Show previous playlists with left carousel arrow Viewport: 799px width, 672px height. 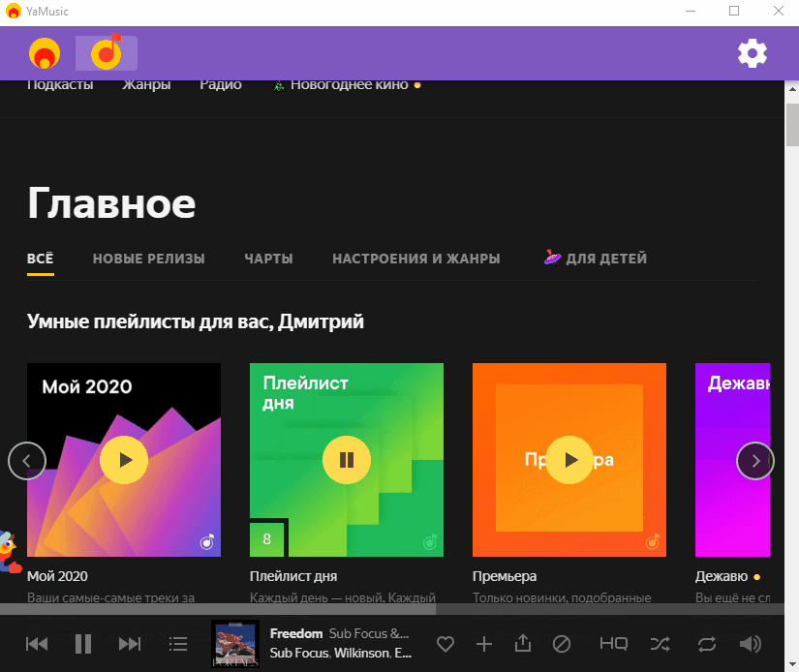pyautogui.click(x=27, y=461)
